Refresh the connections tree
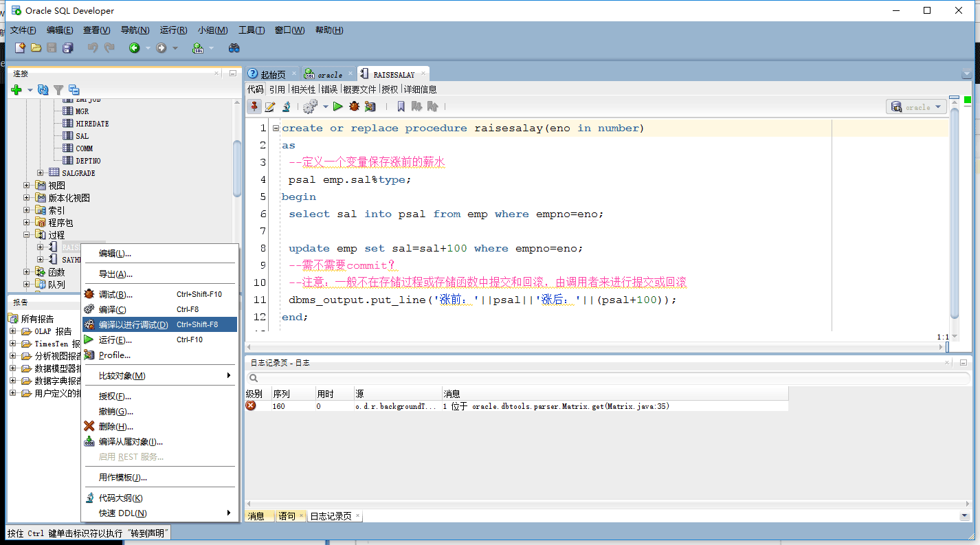This screenshot has height=545, width=980. pos(43,90)
